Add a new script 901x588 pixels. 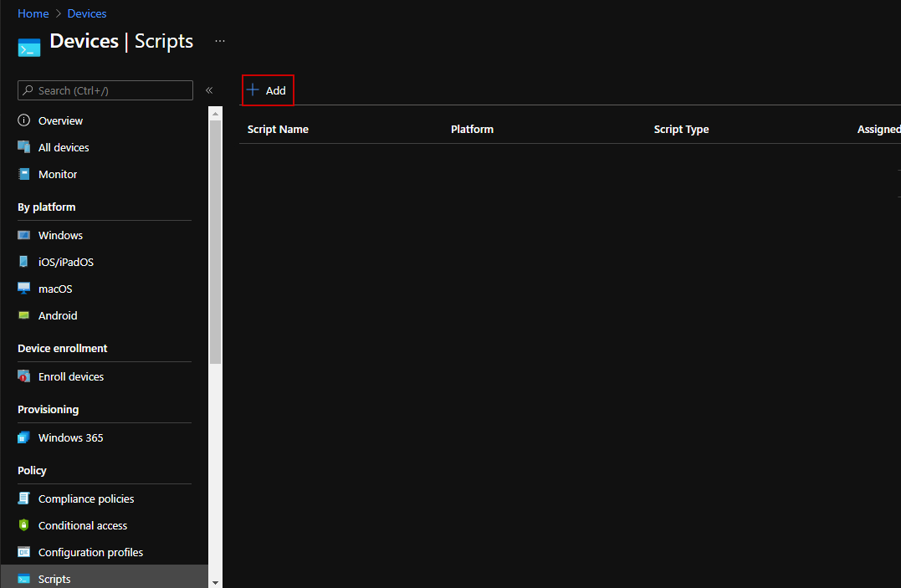tap(267, 89)
